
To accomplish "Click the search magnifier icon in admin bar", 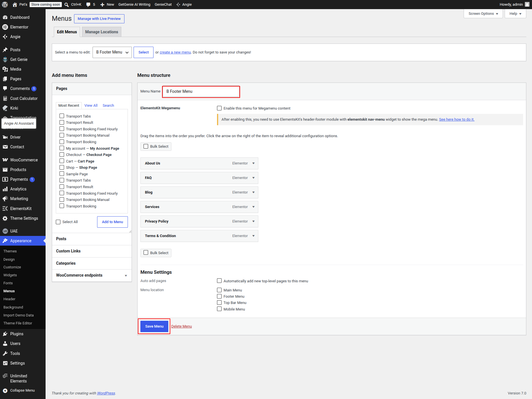I will point(66,5).
